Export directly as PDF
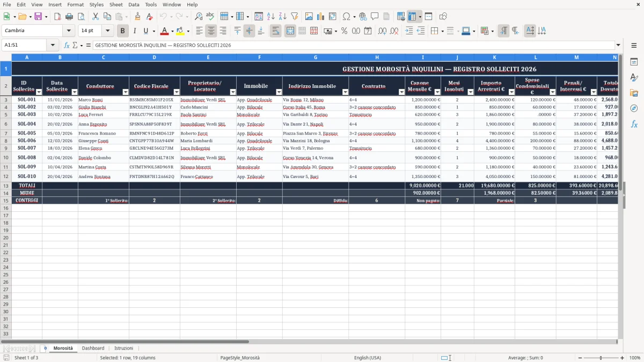 click(56, 17)
